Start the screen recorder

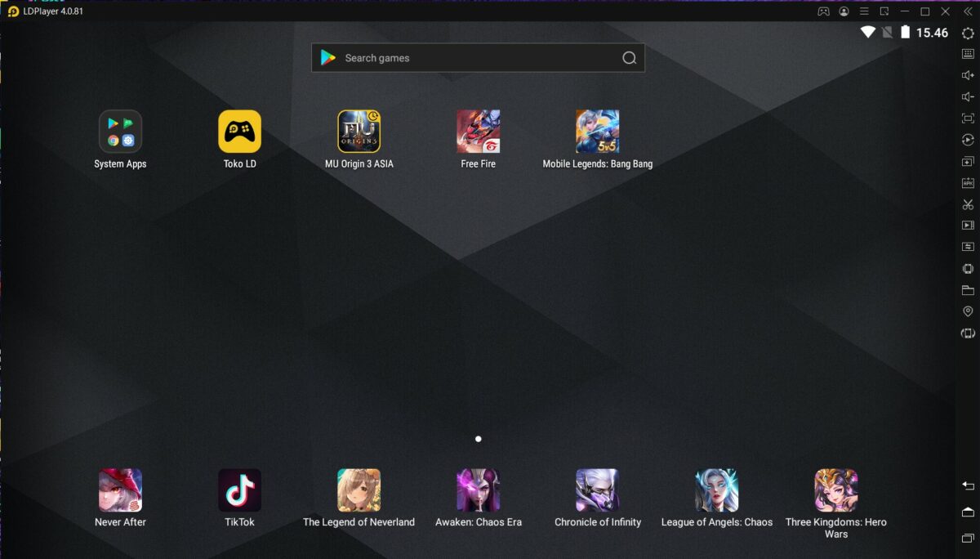[968, 226]
